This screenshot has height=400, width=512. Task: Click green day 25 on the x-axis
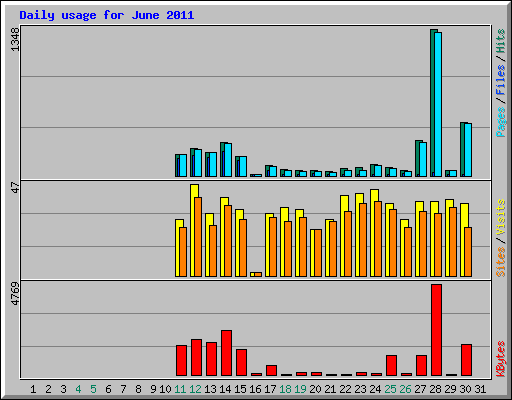click(390, 389)
